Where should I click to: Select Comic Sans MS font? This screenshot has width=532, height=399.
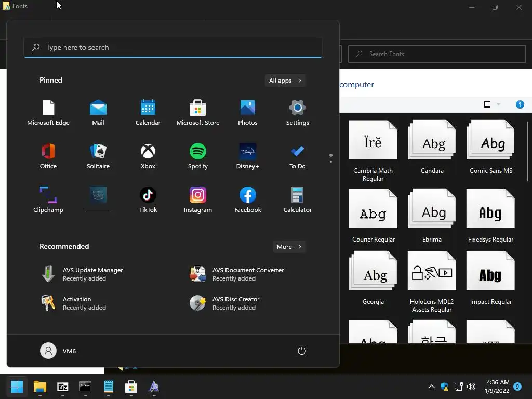(x=490, y=147)
